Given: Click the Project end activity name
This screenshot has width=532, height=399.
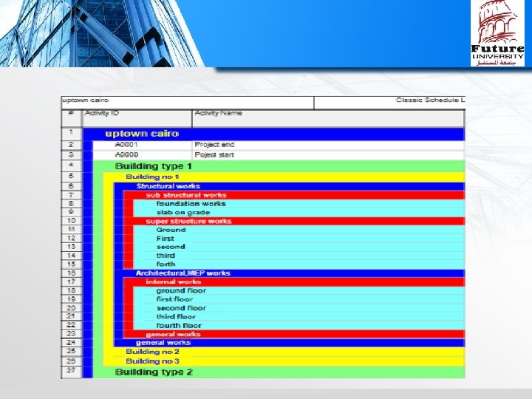Looking at the screenshot, I should pos(214,145).
